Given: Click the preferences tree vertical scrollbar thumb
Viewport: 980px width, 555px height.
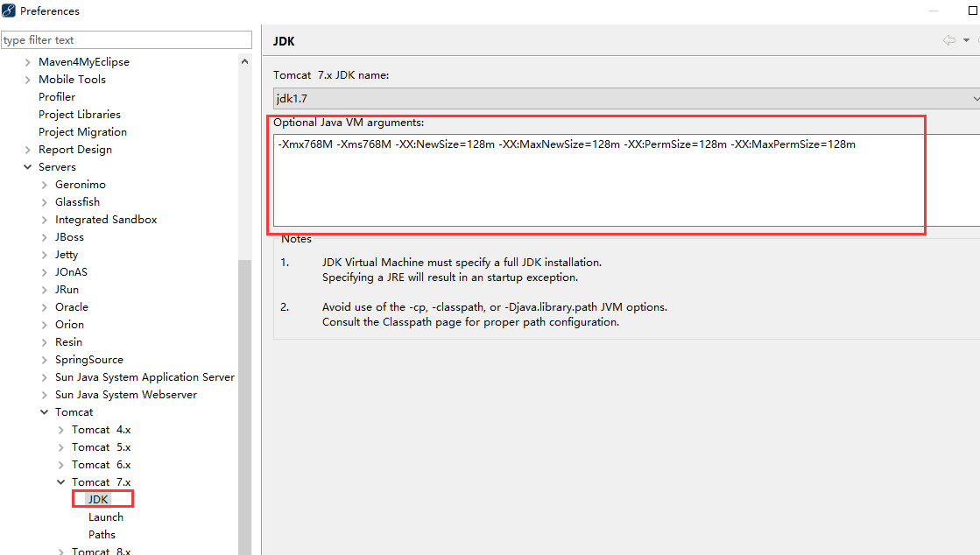Looking at the screenshot, I should pos(244,407).
